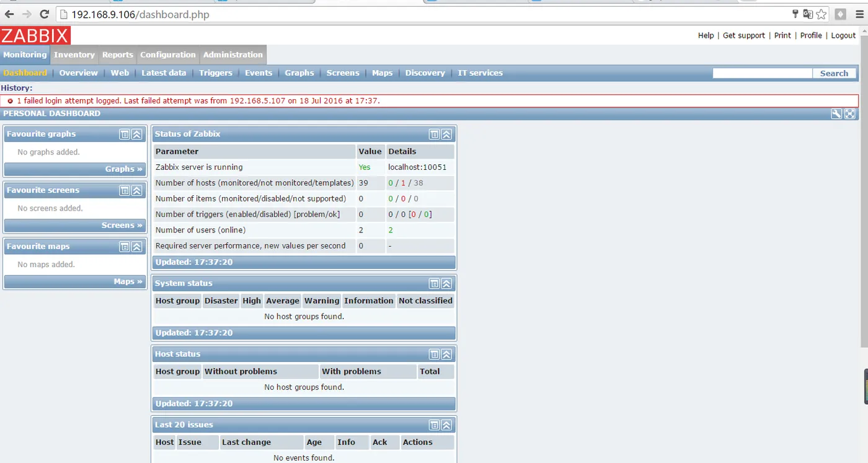Open the Last 20 issues widget menu icon

[x=435, y=425]
